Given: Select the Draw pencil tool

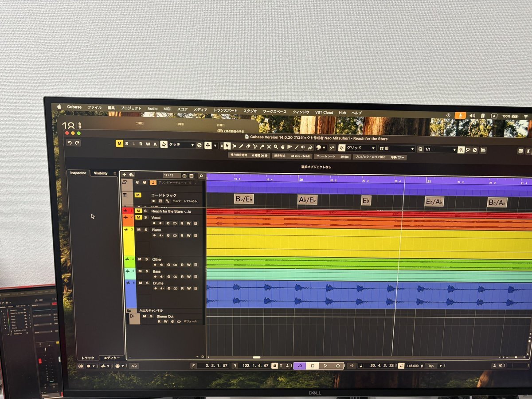Looking at the screenshot, I should [241, 146].
